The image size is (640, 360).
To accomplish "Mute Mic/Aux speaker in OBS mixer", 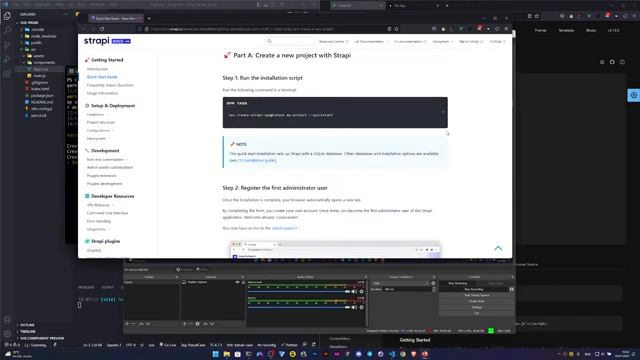I will tap(354, 307).
